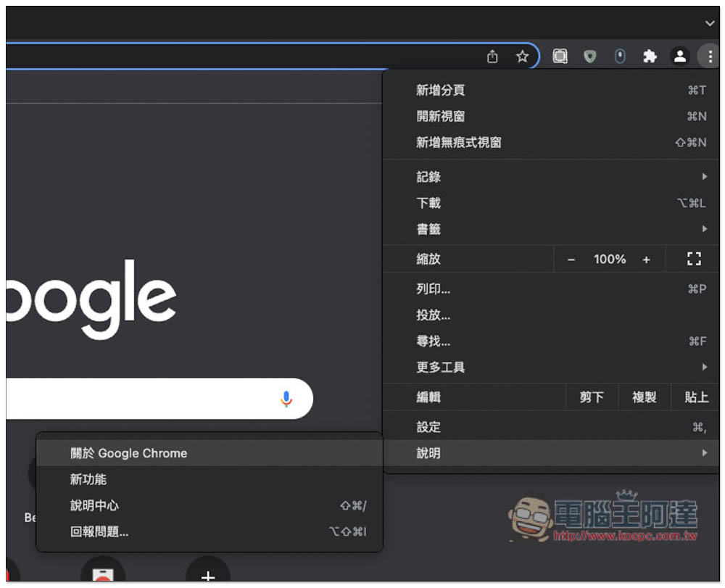Open the profile avatar menu
Screen dimensions: 725x588
pyautogui.click(x=680, y=57)
